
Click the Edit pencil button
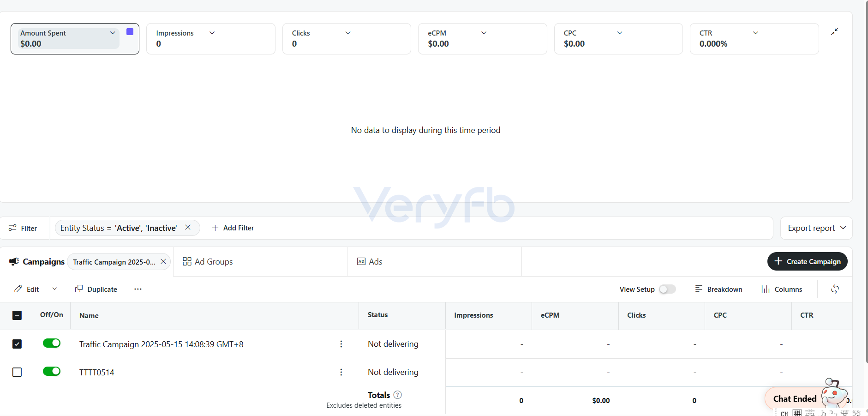(27, 289)
